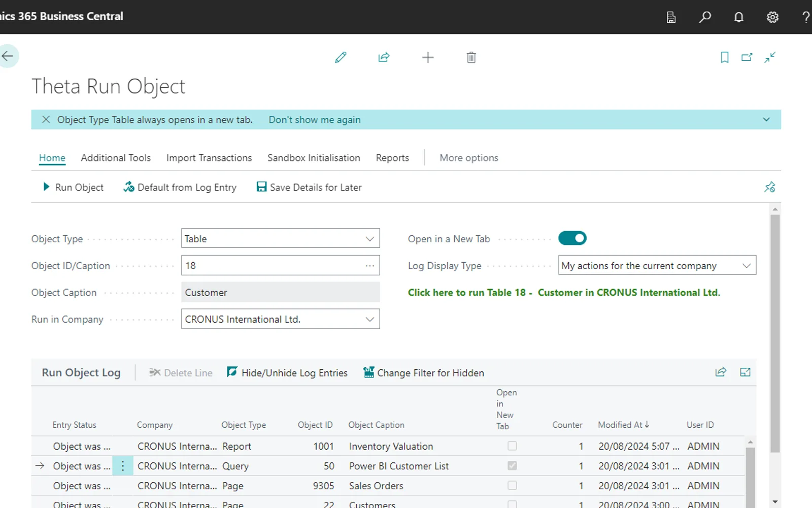Open Object ID/Caption lookup ellipsis
The image size is (812, 508).
(370, 266)
